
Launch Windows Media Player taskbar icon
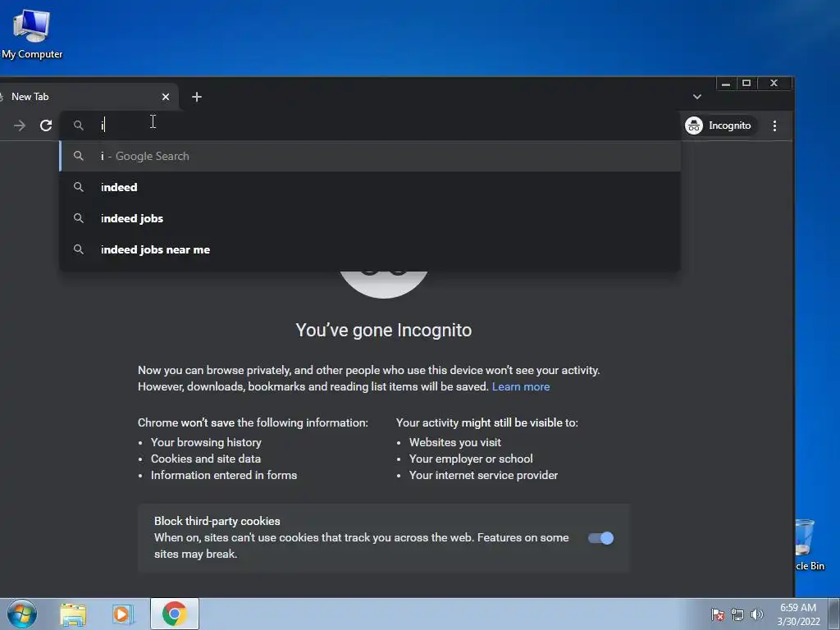pos(122,614)
